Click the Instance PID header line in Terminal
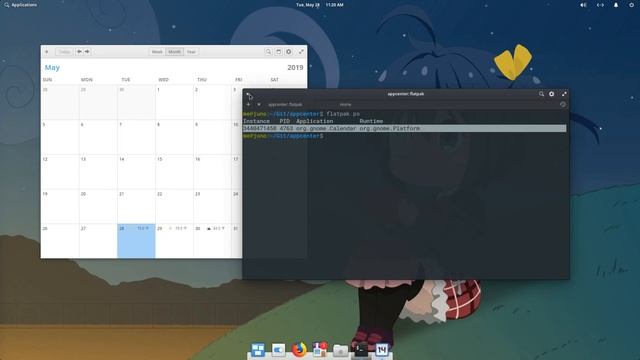640x360 pixels. 313,121
